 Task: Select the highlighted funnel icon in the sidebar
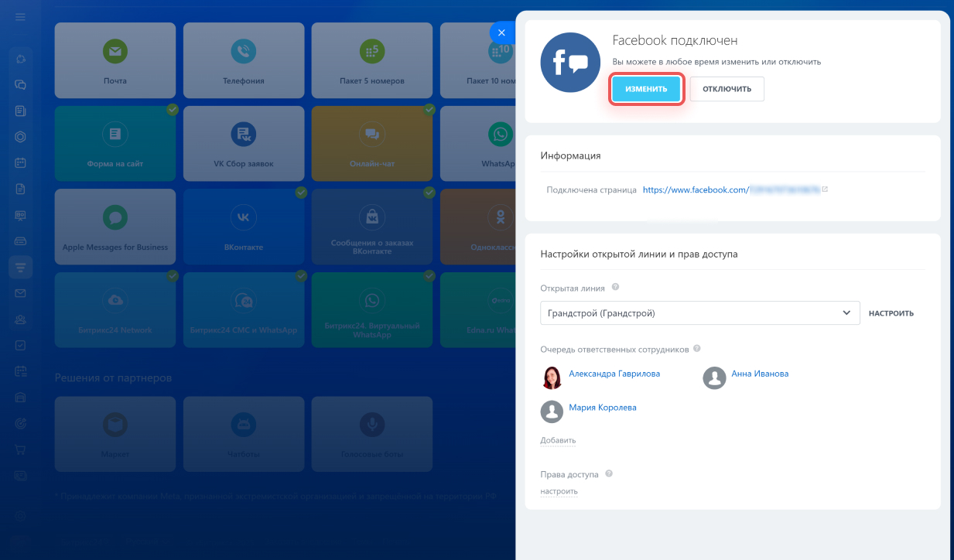pyautogui.click(x=20, y=267)
